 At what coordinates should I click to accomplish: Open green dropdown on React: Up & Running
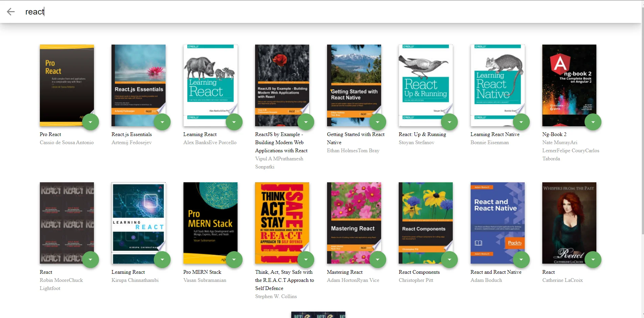tap(449, 122)
